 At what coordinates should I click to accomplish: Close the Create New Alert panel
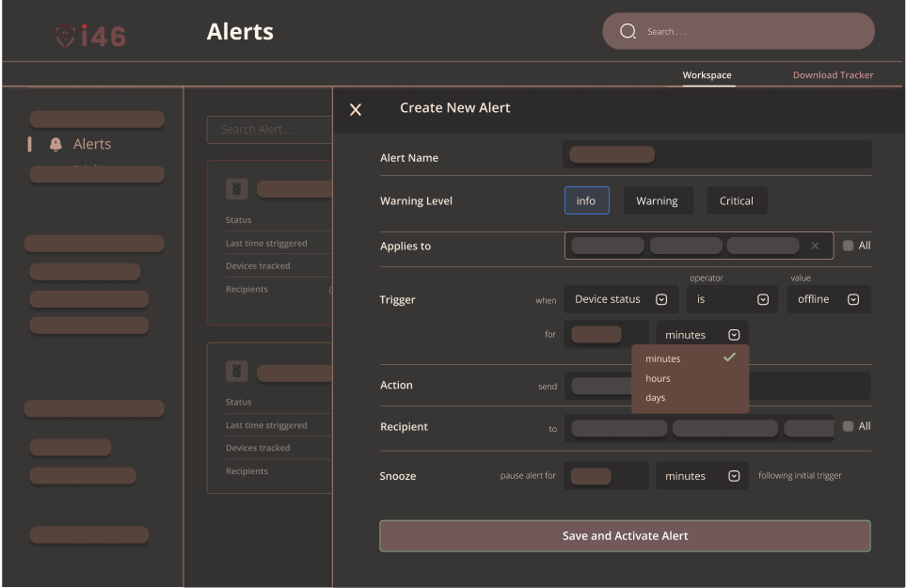[x=356, y=110]
